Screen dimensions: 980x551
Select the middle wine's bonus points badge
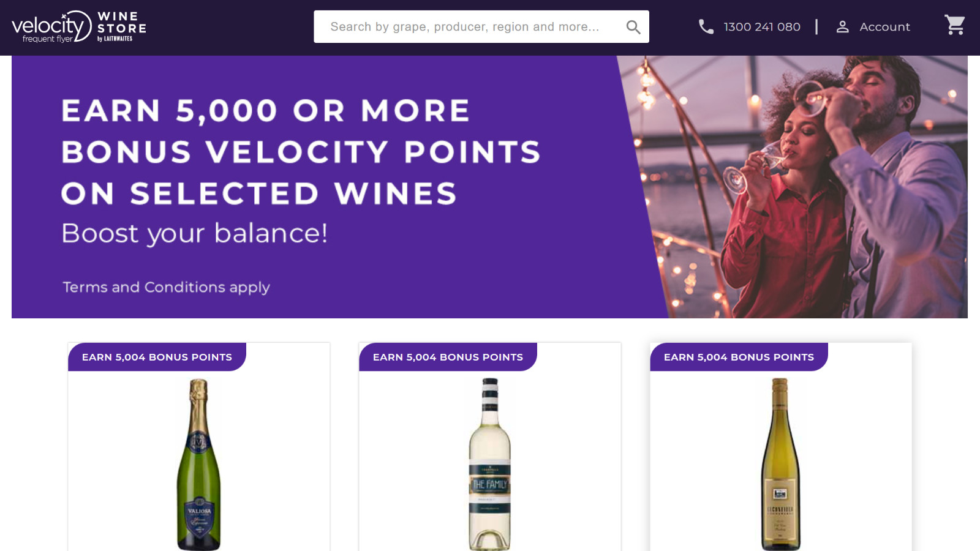pyautogui.click(x=448, y=357)
